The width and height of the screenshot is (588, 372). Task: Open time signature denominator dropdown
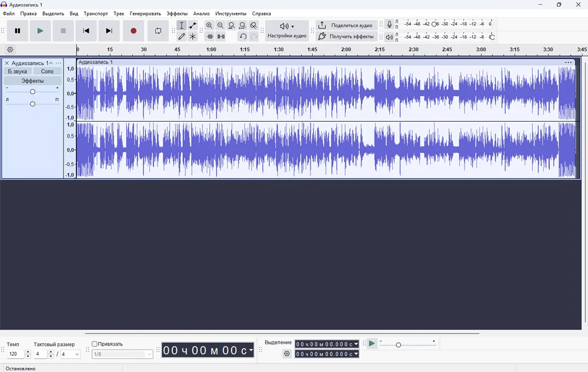click(x=71, y=354)
